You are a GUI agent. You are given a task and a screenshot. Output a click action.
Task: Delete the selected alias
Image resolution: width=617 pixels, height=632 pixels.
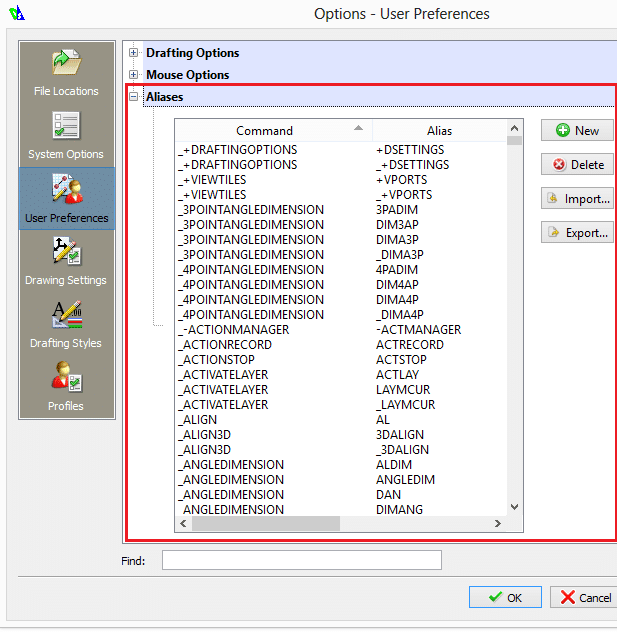click(577, 164)
